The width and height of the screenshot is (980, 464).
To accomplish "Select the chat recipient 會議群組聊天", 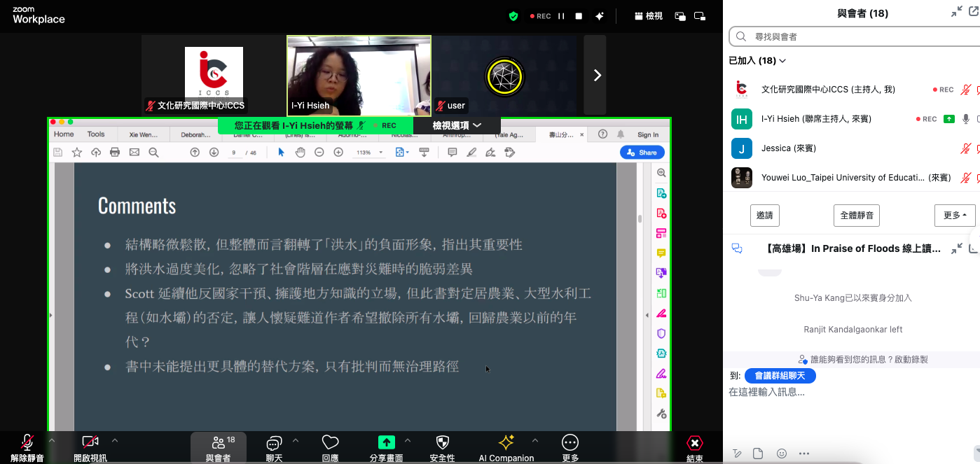I will coord(780,376).
